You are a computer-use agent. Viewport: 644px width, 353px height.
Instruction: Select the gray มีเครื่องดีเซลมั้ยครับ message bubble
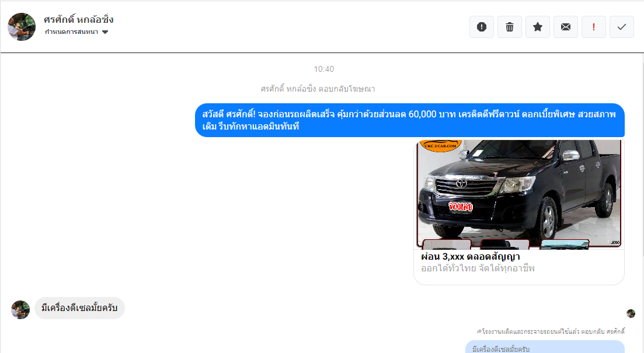(79, 308)
